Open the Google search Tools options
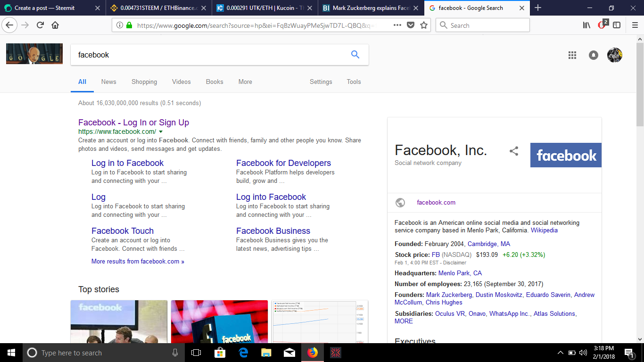644x362 pixels. 354,82
